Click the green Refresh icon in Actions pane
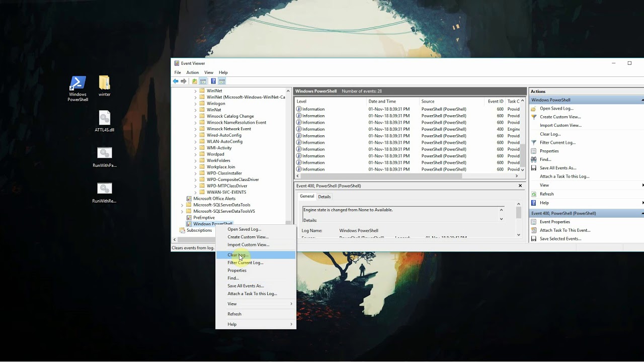 point(534,194)
